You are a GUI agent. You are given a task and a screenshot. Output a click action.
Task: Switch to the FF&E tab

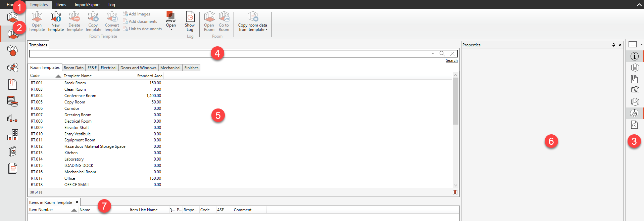[x=92, y=68]
